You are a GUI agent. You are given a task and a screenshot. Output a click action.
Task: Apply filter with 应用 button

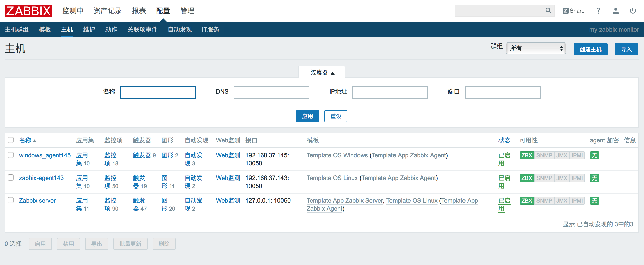pyautogui.click(x=307, y=116)
